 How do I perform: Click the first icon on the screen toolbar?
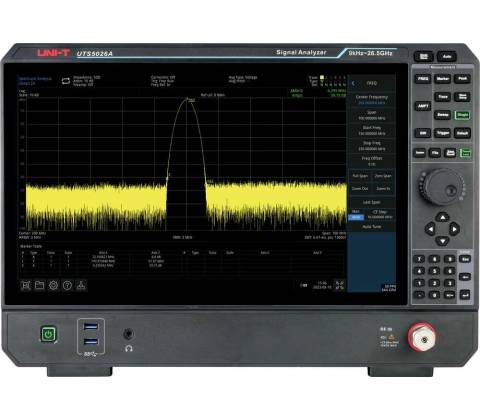[26, 285]
